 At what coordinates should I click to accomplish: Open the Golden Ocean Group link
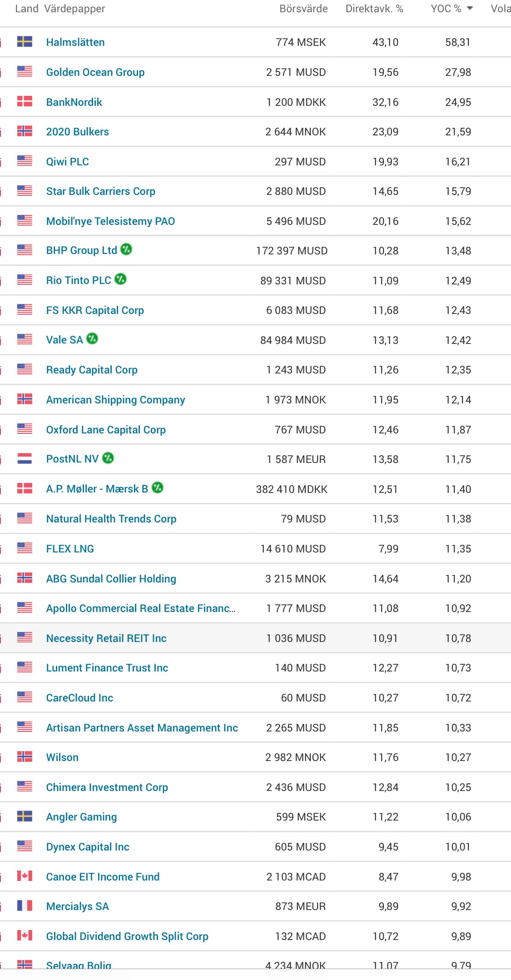click(95, 72)
